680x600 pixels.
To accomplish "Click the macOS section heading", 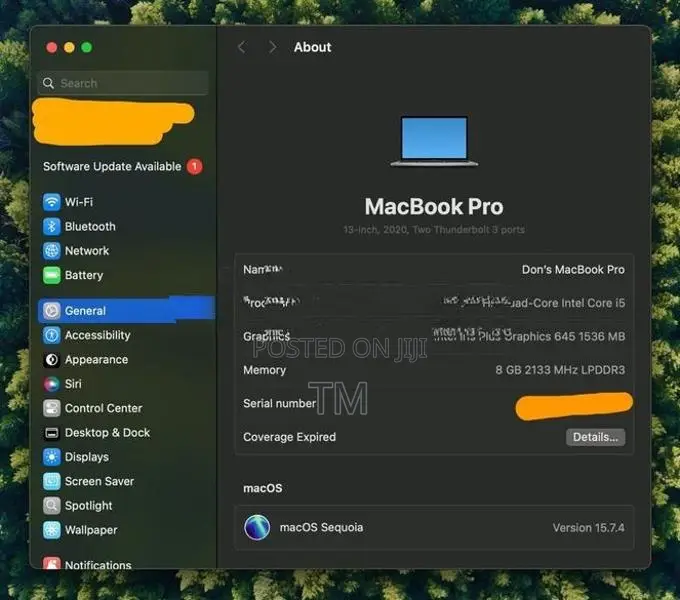I will 263,488.
